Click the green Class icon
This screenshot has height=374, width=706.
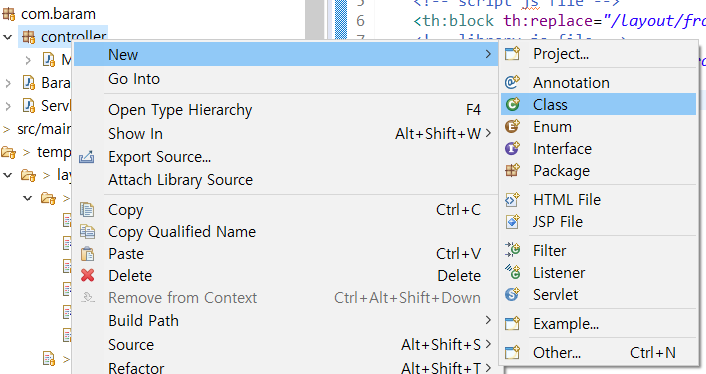[x=512, y=104]
